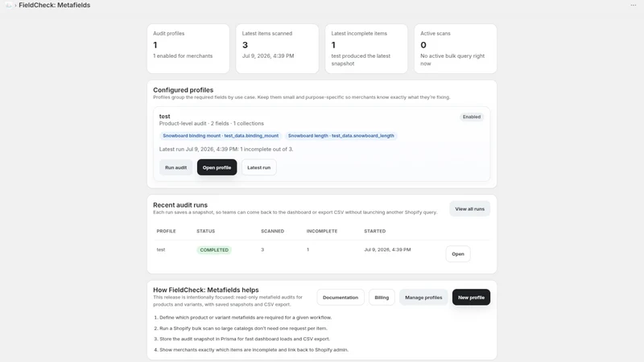Open the three-dot more actions menu
This screenshot has height=362, width=644.
(633, 6)
